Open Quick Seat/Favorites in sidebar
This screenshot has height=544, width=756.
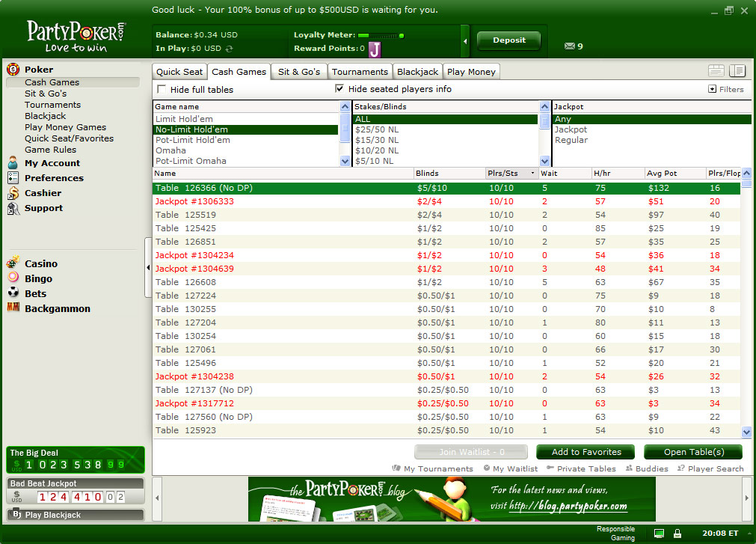click(70, 138)
